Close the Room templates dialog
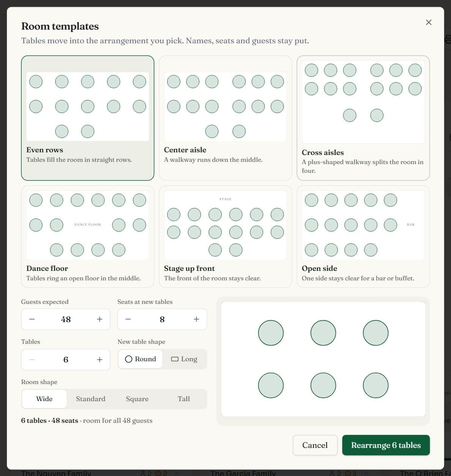 [429, 22]
